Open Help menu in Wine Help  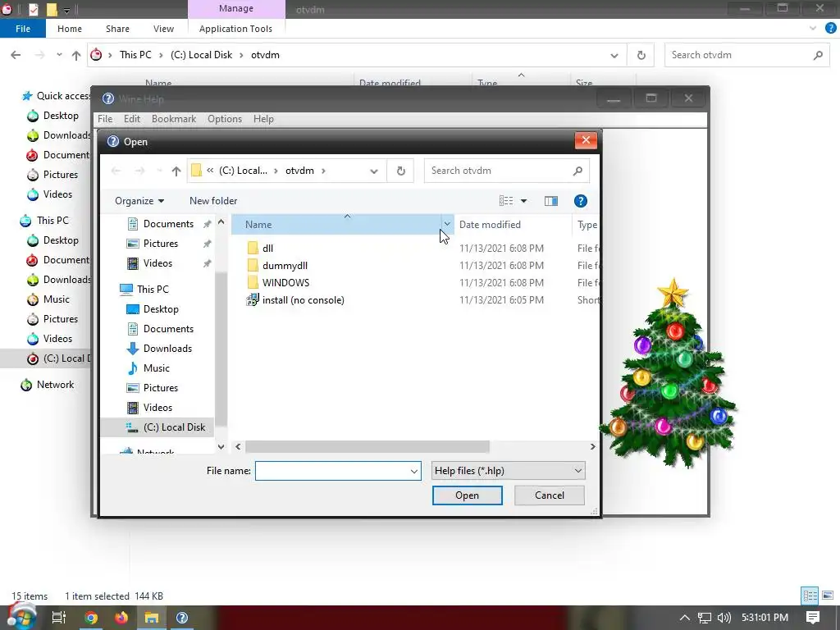[x=263, y=119]
